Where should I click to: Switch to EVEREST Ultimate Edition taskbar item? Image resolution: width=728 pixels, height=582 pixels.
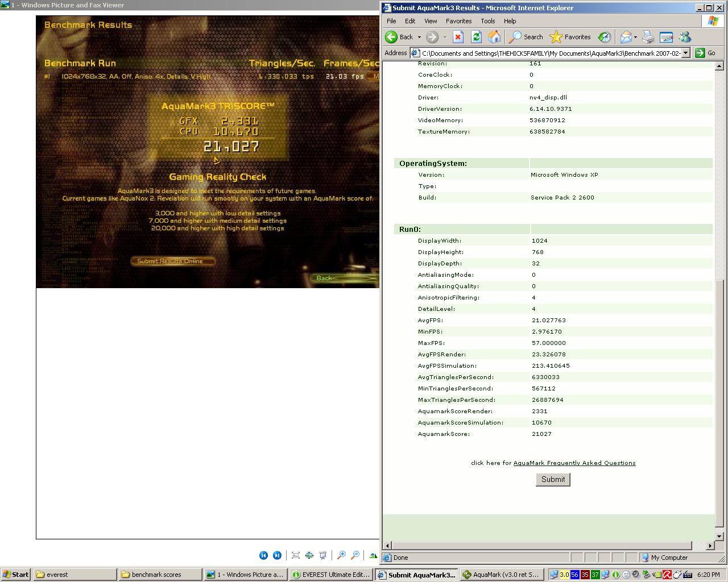pyautogui.click(x=330, y=575)
